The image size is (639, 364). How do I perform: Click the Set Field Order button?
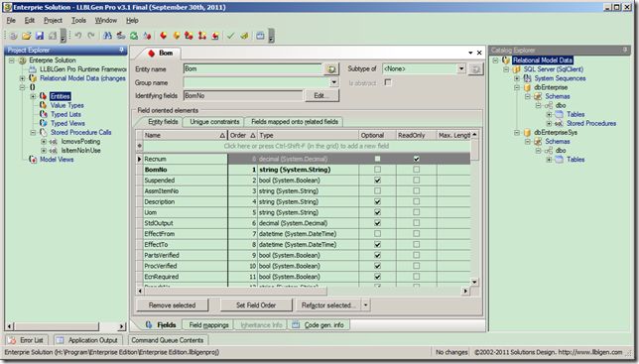[256, 304]
